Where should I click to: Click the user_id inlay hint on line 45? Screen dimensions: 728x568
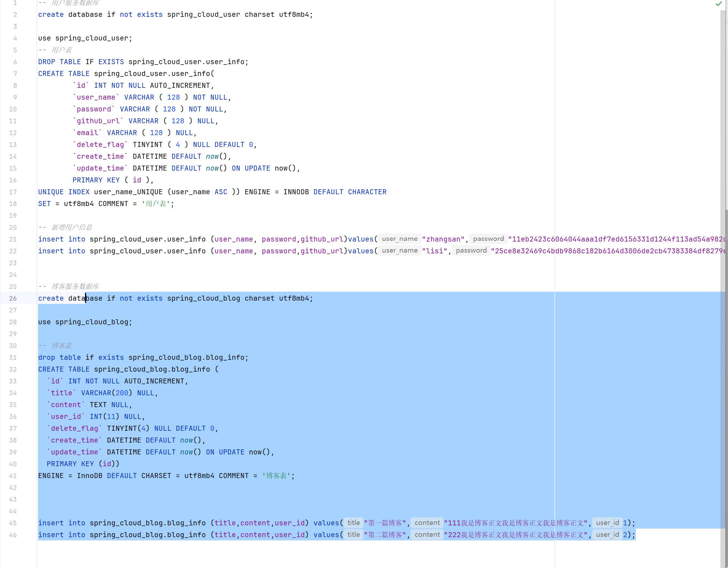607,523
